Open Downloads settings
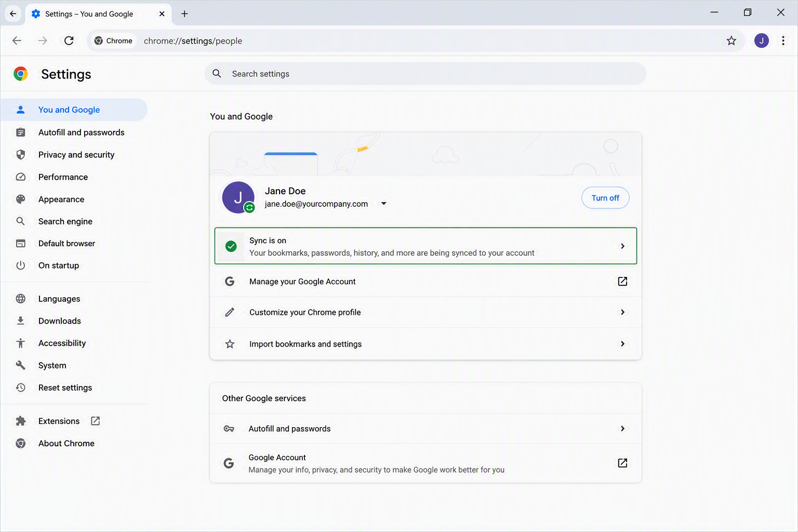 pyautogui.click(x=74, y=321)
